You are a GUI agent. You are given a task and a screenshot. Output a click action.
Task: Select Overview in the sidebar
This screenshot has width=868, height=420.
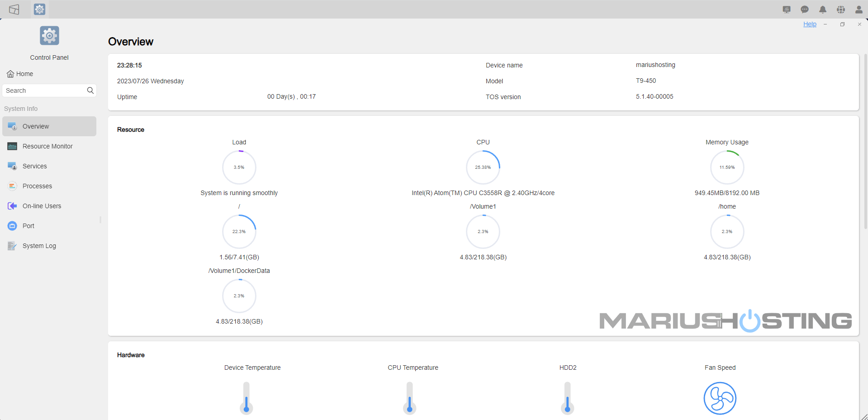click(x=49, y=126)
